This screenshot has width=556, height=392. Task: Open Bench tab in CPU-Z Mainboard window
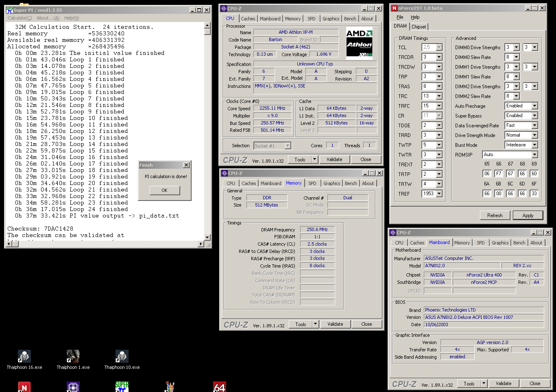pyautogui.click(x=519, y=243)
